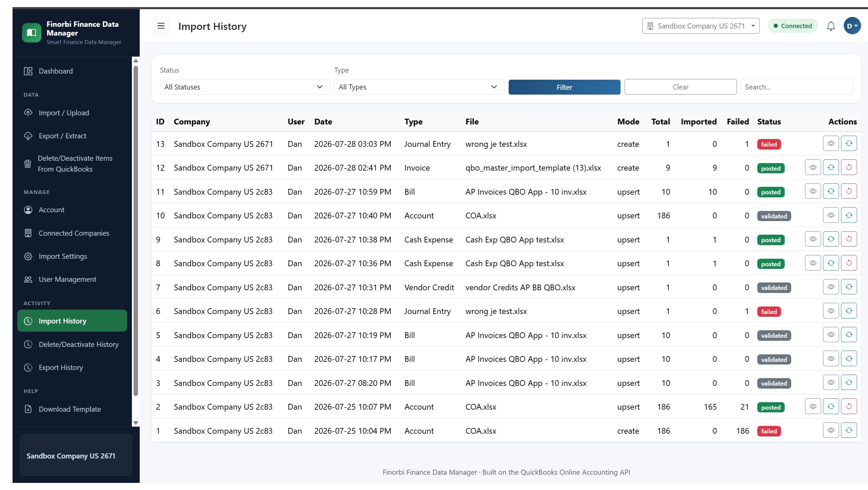868x490 pixels.
Task: Refresh import ID 5 bill row
Action: (849, 335)
